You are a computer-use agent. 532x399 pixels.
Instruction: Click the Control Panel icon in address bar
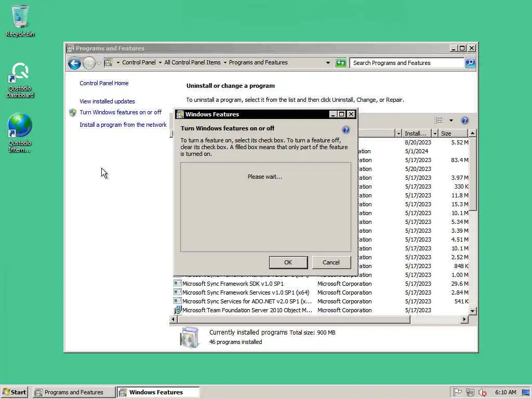108,62
